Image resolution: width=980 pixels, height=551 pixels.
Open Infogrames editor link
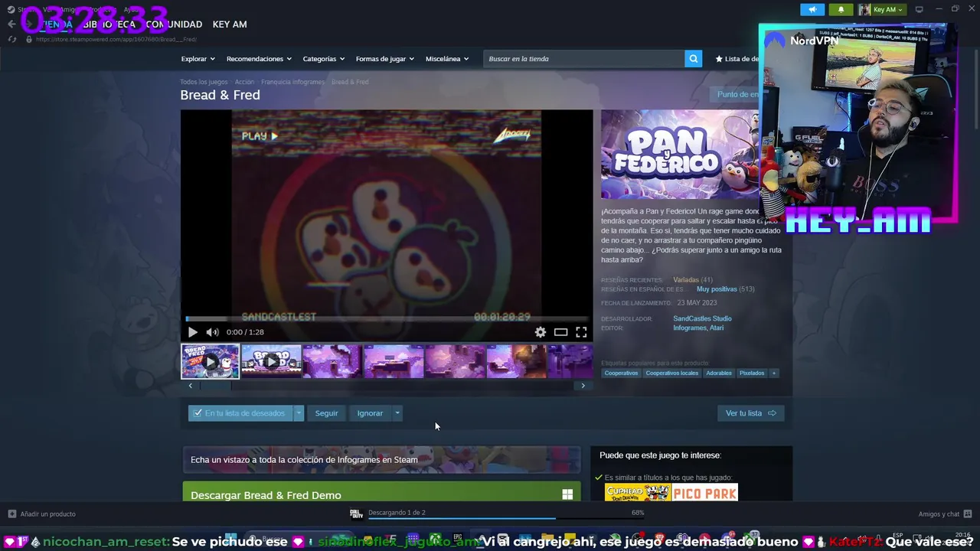[x=690, y=328]
